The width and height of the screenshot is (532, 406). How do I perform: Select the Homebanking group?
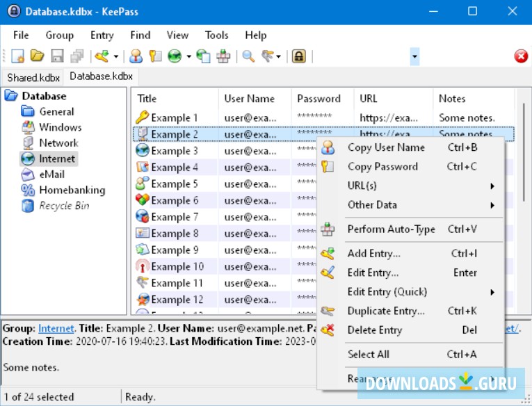pos(72,190)
